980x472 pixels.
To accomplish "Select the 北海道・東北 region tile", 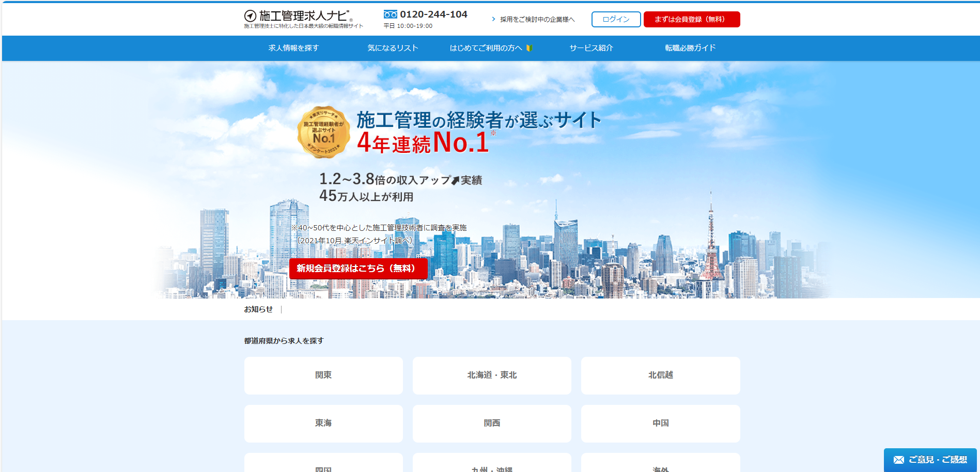I will click(492, 375).
